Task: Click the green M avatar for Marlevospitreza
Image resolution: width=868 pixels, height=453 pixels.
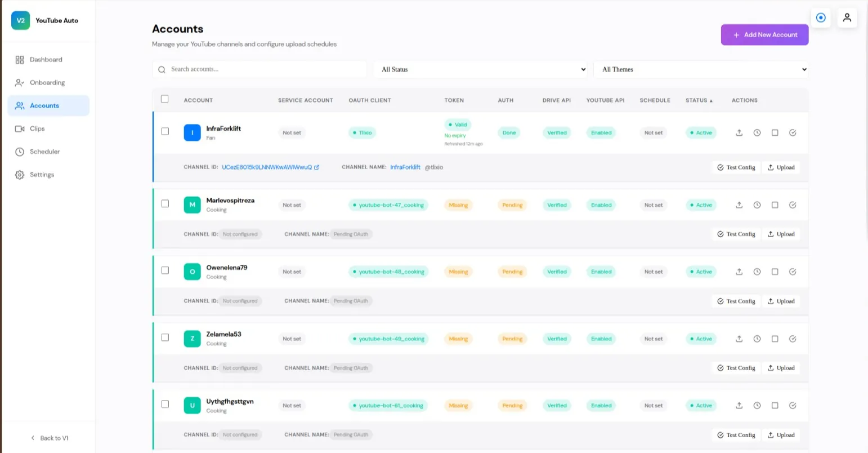Action: click(x=193, y=205)
